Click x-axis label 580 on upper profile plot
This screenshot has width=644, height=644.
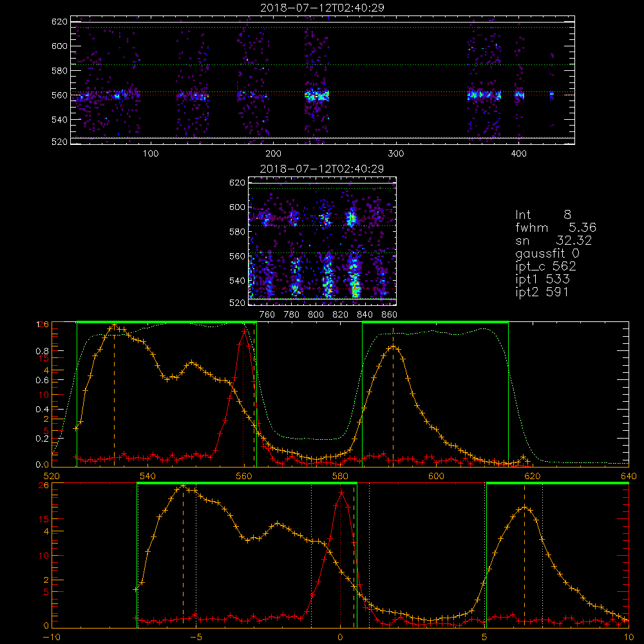(340, 476)
